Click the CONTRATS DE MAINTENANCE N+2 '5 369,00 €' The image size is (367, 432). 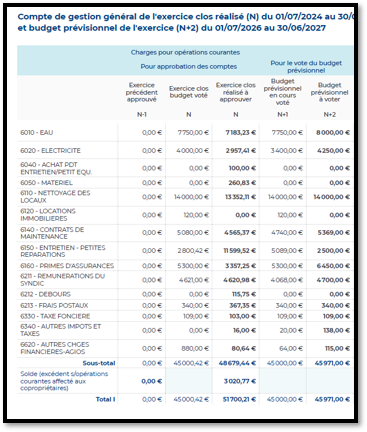tap(333, 233)
